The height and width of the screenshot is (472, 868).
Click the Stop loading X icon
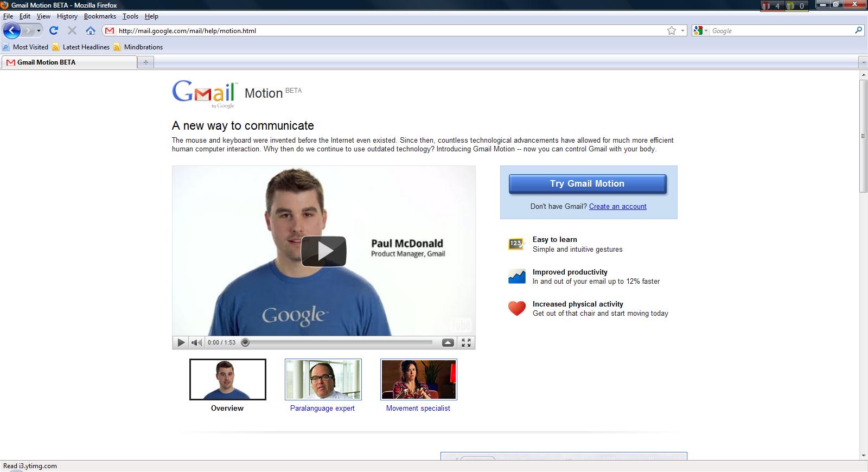[72, 30]
